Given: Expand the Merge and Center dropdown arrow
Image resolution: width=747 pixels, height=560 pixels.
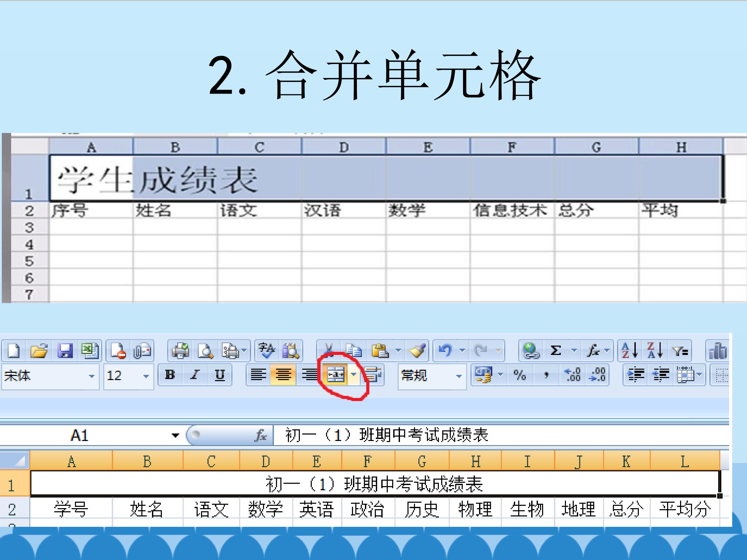Looking at the screenshot, I should 354,375.
